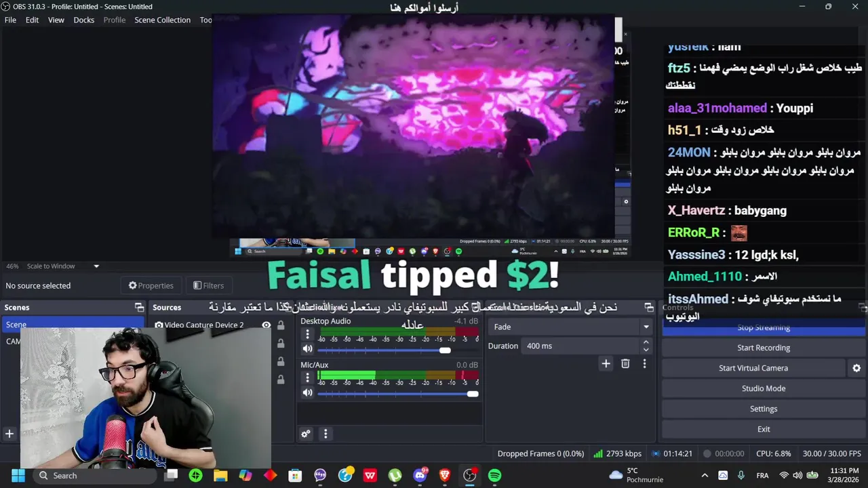Show hidden system tray icons
This screenshot has width=868, height=488.
tap(705, 475)
